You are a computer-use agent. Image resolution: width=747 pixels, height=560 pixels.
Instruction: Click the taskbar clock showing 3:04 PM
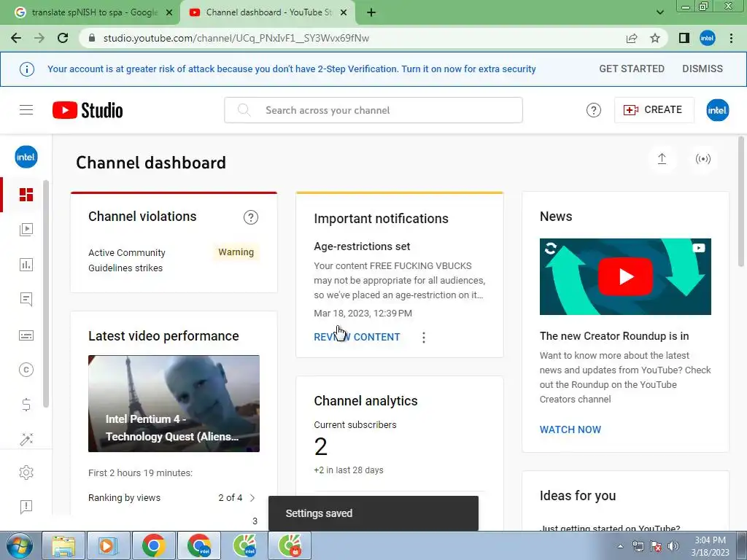pos(710,546)
